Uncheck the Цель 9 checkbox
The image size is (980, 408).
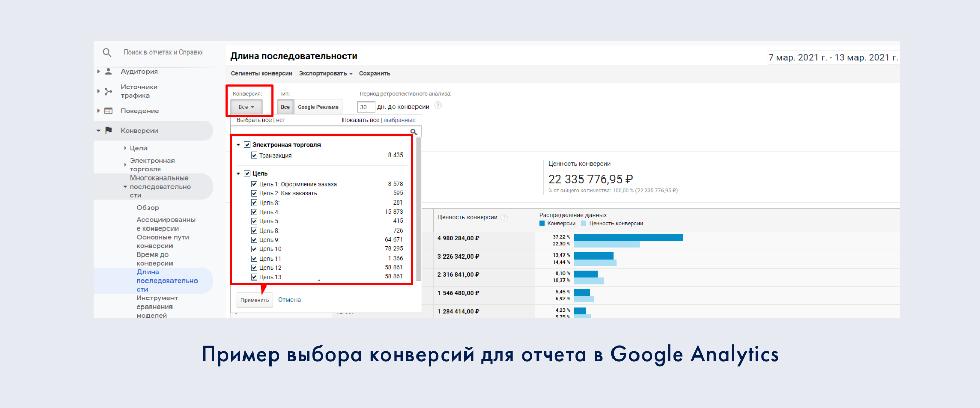(254, 240)
